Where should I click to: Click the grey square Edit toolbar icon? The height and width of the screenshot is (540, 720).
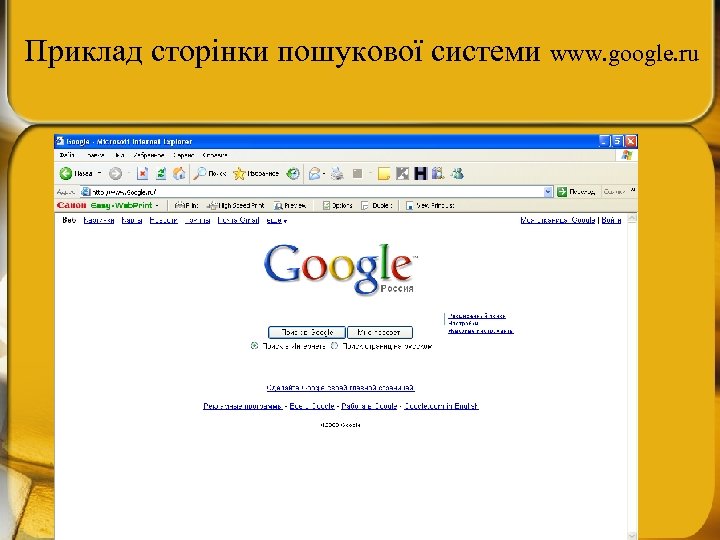[x=357, y=174]
